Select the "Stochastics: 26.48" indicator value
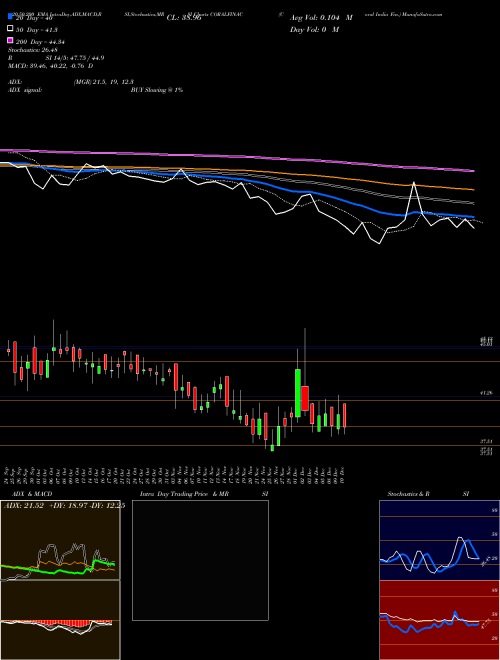500x660 pixels. coord(33,50)
